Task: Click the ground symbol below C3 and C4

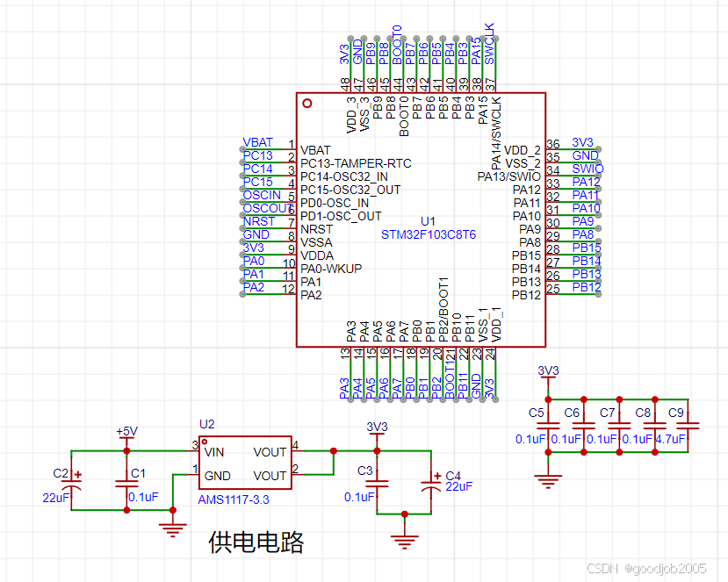Action: click(x=404, y=541)
